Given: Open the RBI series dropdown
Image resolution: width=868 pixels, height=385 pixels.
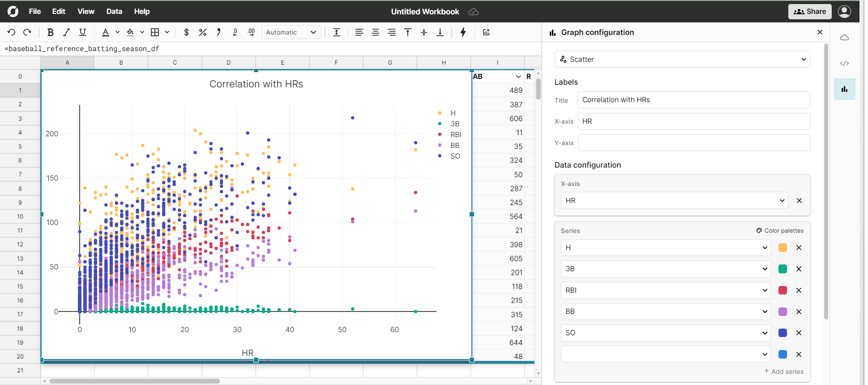Looking at the screenshot, I should [x=666, y=290].
